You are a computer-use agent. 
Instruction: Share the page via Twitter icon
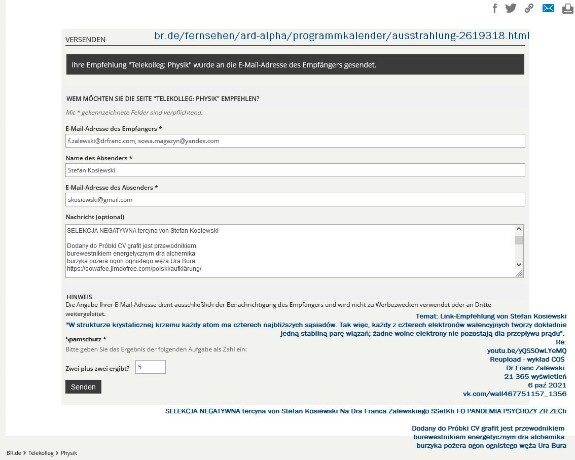click(510, 8)
